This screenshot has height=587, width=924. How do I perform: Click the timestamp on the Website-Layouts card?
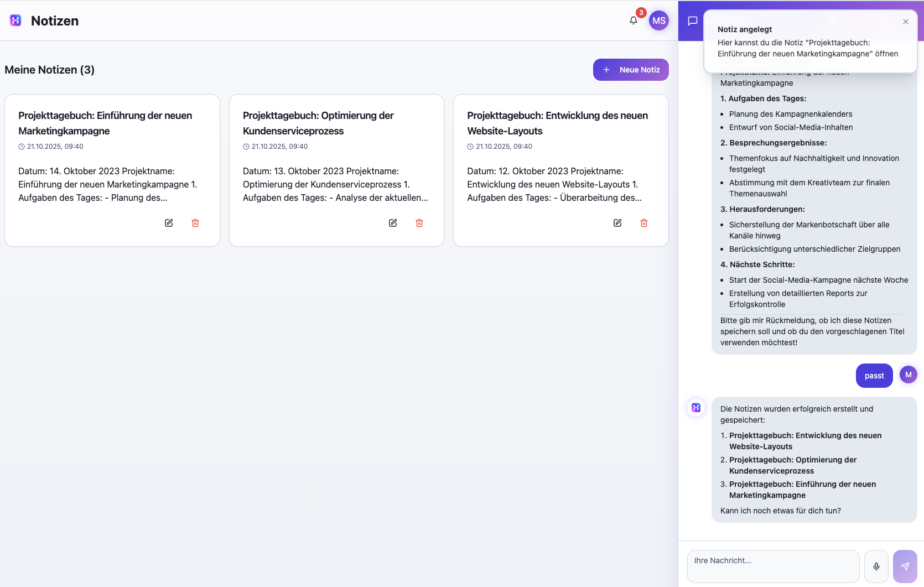pos(500,147)
